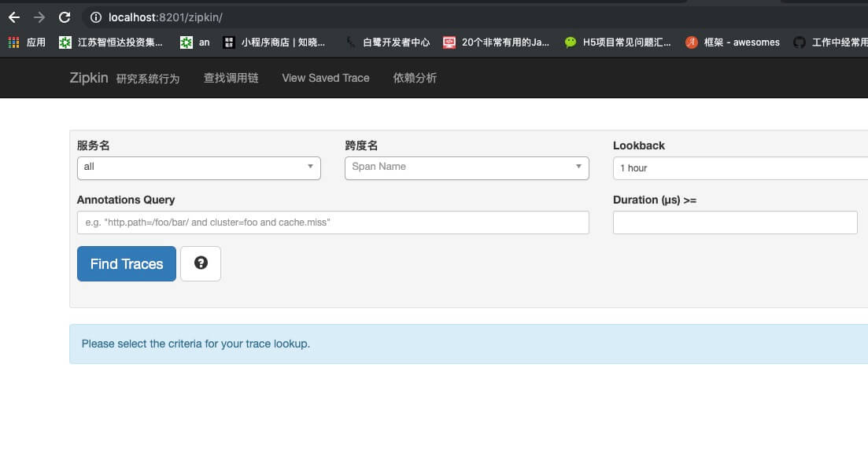Open the 查找调用链 nav item
The width and height of the screenshot is (868, 467).
[x=231, y=78]
